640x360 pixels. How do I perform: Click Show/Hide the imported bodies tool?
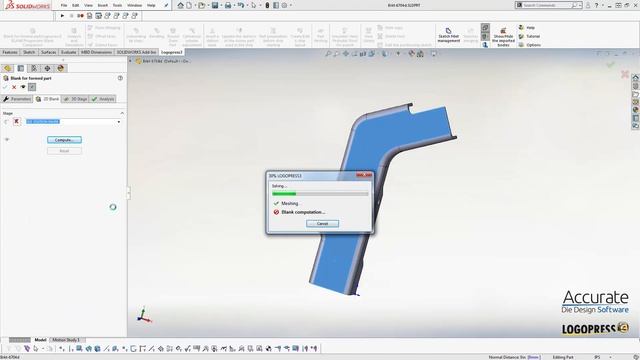pos(503,37)
